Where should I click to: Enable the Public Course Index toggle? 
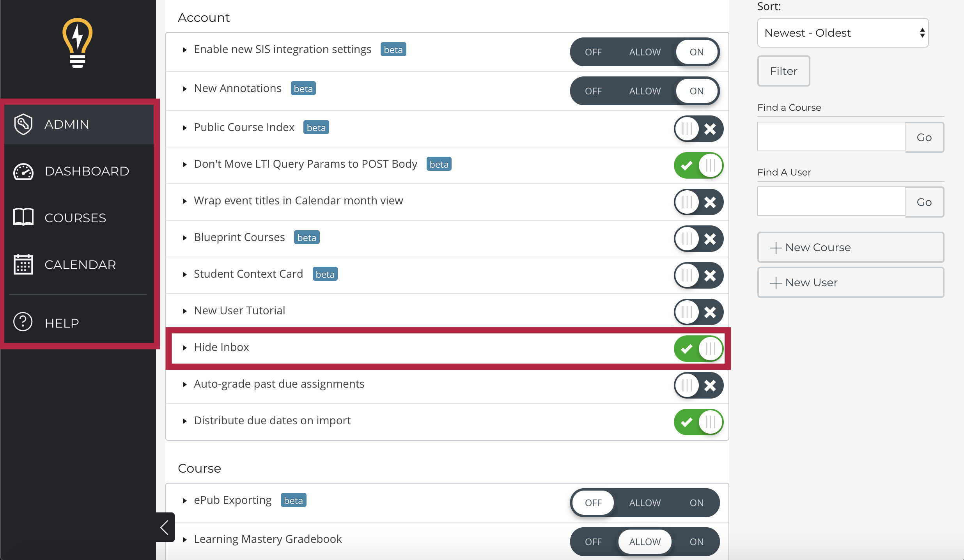click(698, 129)
